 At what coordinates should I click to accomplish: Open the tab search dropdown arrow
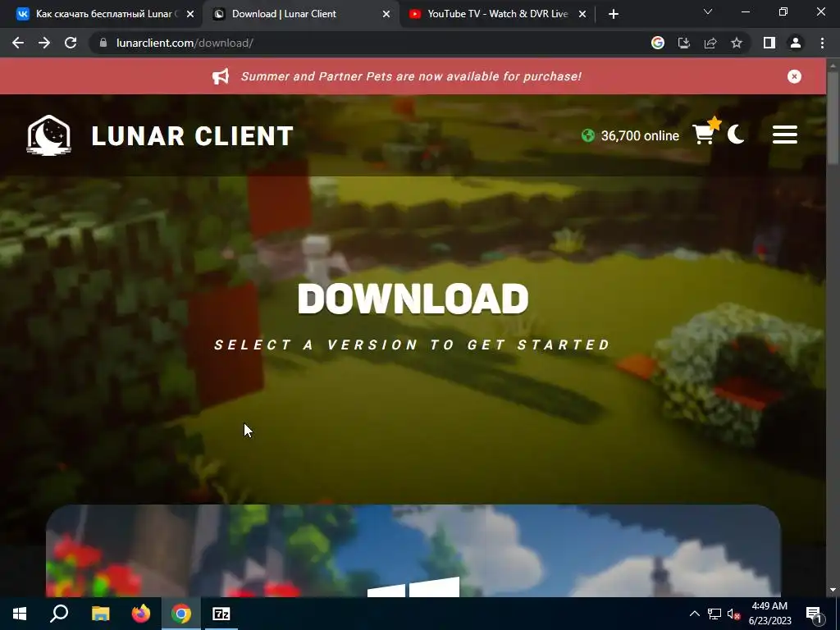(x=708, y=11)
